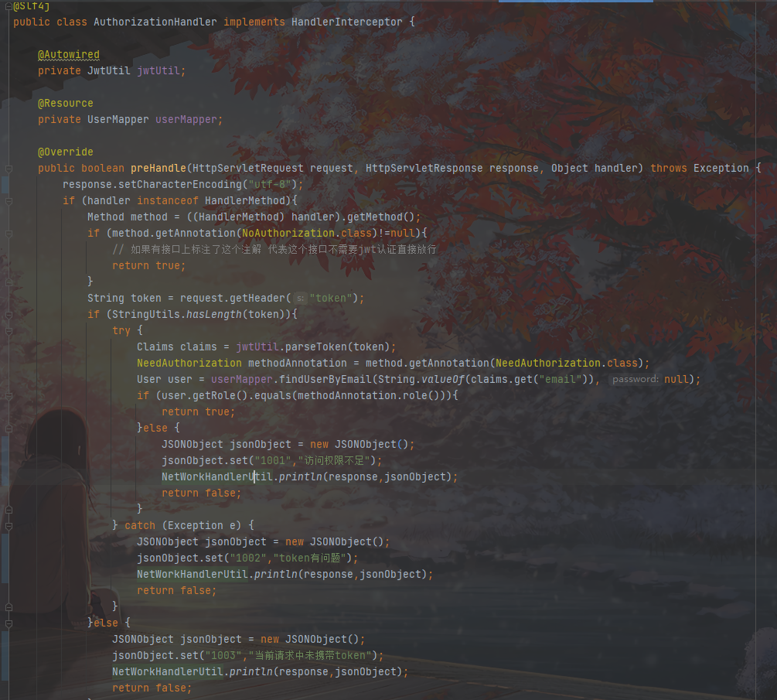Click the "email" string literal
Image resolution: width=777 pixels, height=700 pixels.
tap(560, 379)
